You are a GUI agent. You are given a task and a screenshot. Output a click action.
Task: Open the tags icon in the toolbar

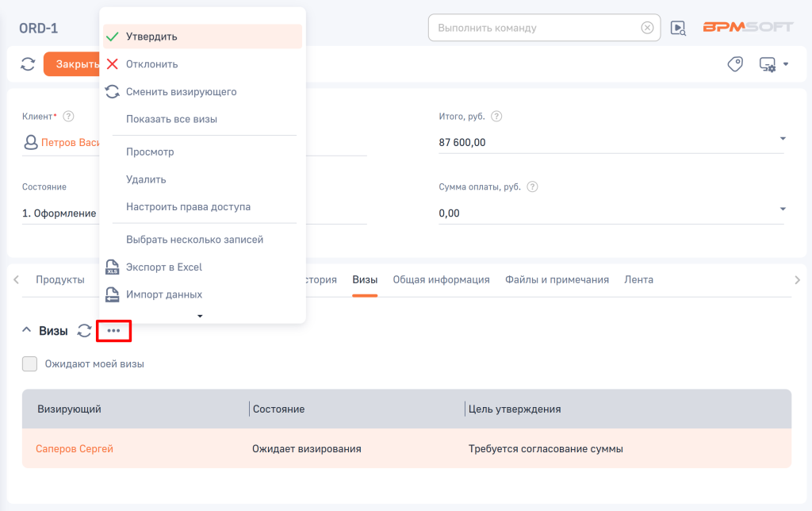(x=735, y=64)
